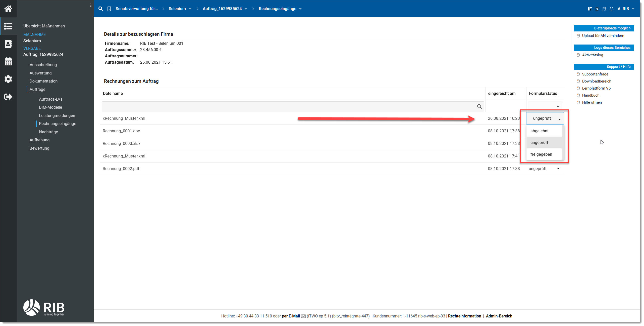Open the contacts icon in left rail
This screenshot has width=644, height=326.
click(8, 44)
